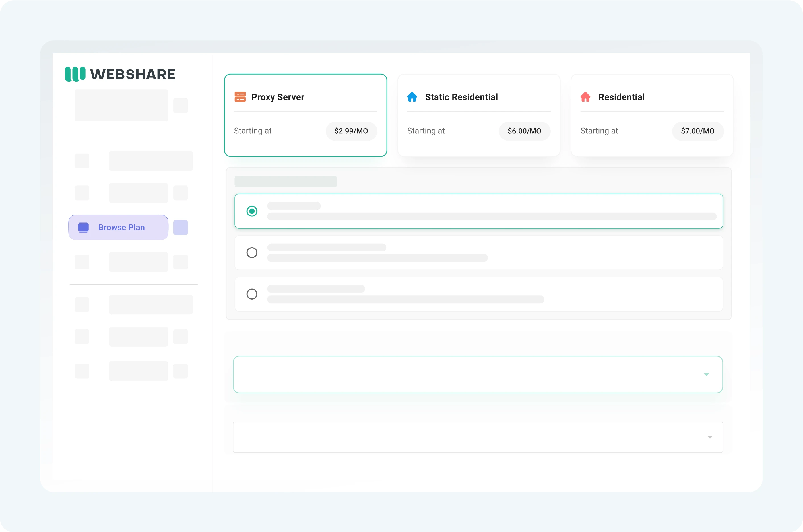Select the first plan radio button
Image resolution: width=803 pixels, height=532 pixels.
(252, 211)
